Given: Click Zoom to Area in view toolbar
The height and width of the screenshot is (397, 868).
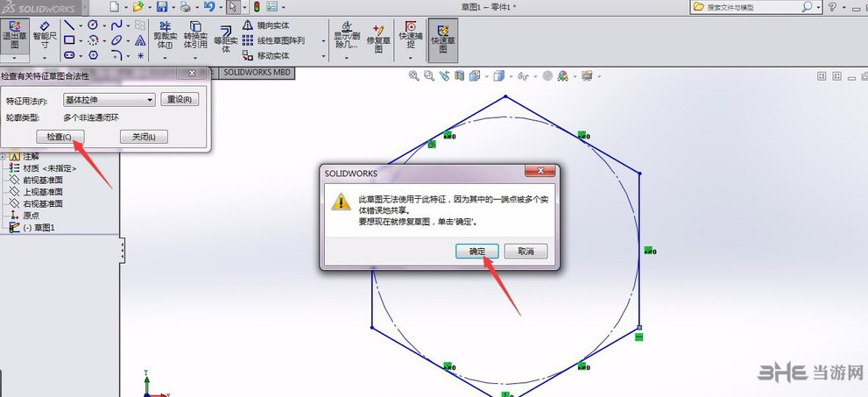Looking at the screenshot, I should click(x=428, y=76).
